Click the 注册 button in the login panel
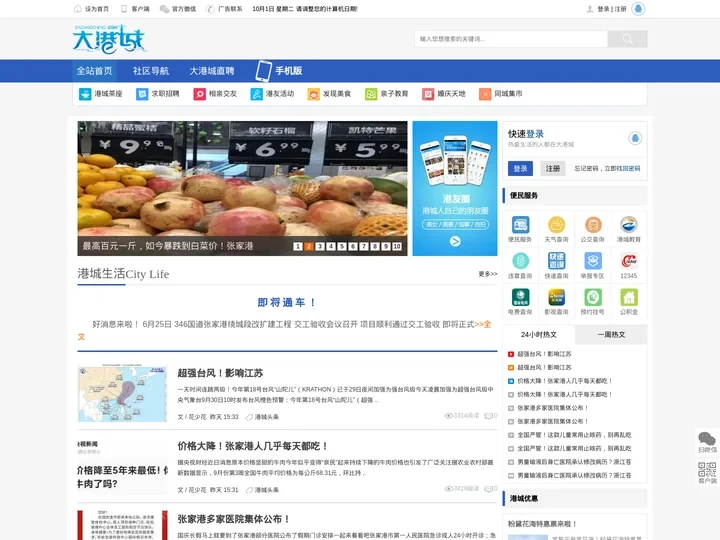Viewport: 720px width, 540px height. (552, 169)
